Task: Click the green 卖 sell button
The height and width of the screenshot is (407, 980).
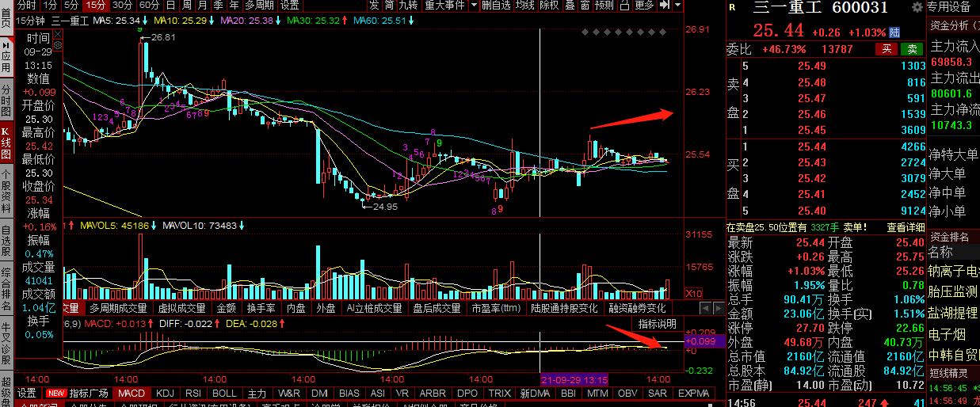Action: [x=911, y=49]
